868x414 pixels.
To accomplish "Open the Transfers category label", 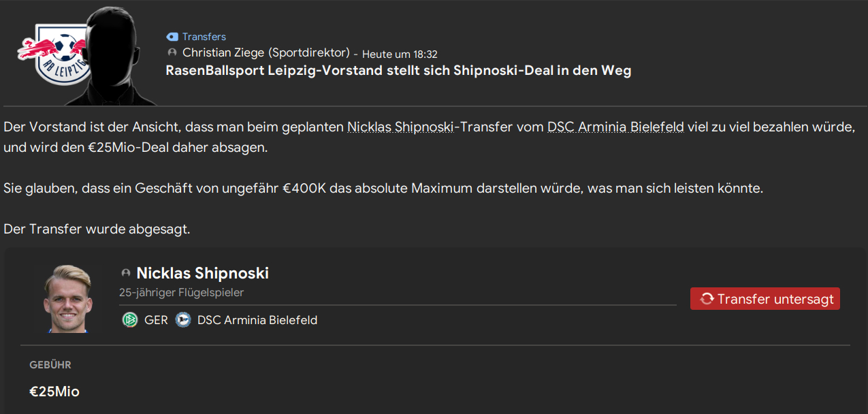I will [x=204, y=37].
